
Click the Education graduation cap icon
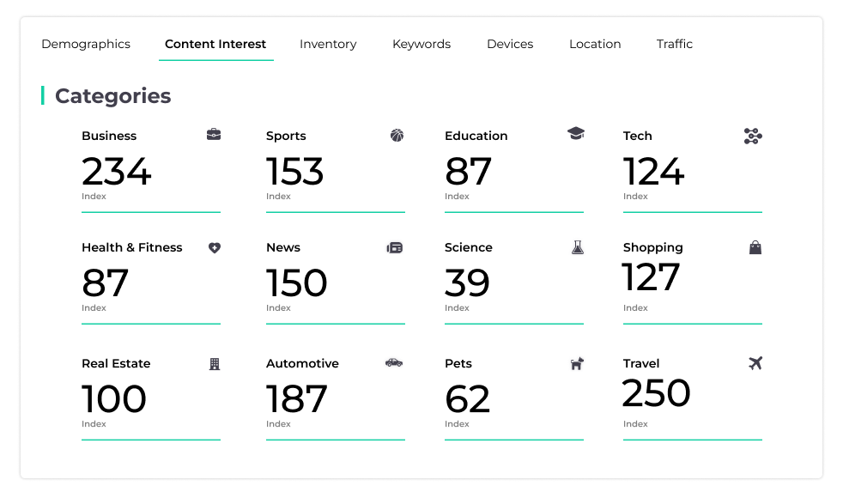576,133
